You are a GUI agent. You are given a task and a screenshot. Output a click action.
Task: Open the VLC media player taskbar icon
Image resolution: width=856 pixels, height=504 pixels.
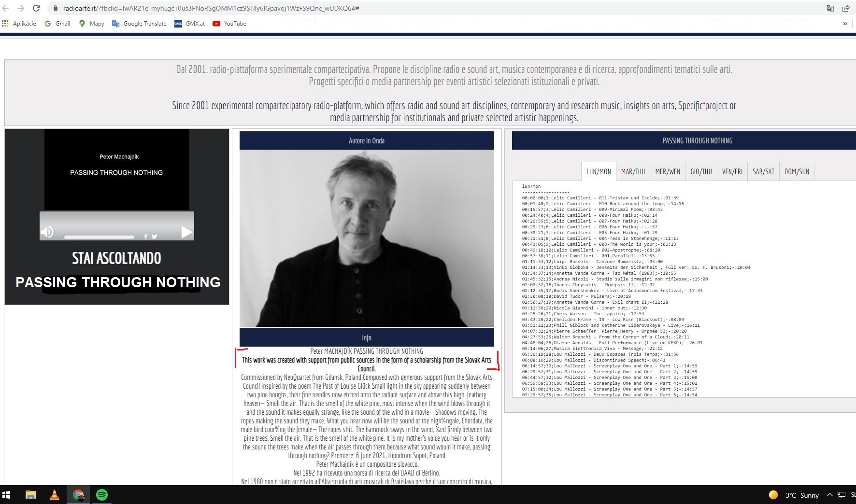55,495
